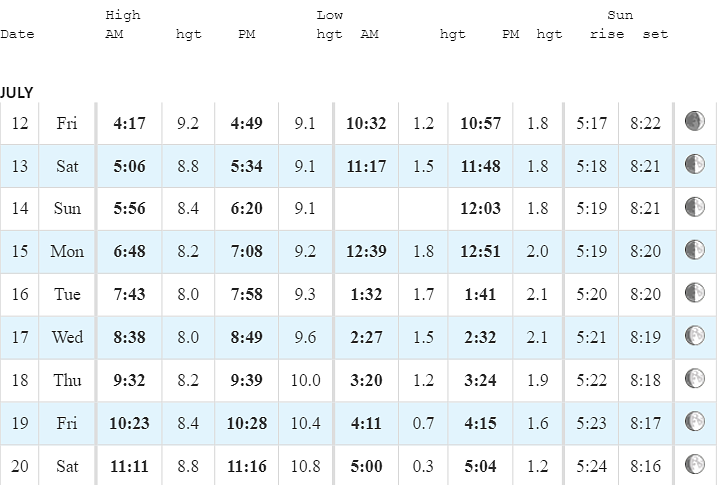Screen dimensions: 717x485
Task: Click the 2:27 AM low tide on Wednesday
Action: (x=366, y=337)
